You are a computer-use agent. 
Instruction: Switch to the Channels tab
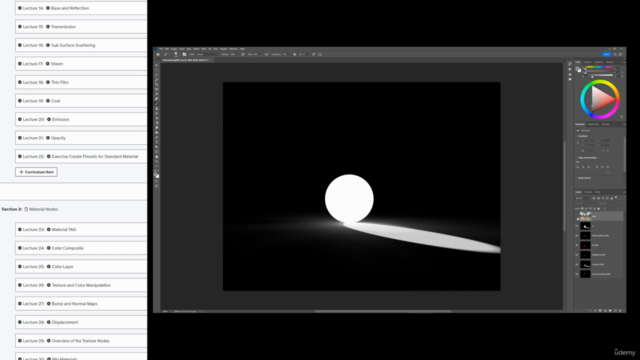(x=588, y=192)
